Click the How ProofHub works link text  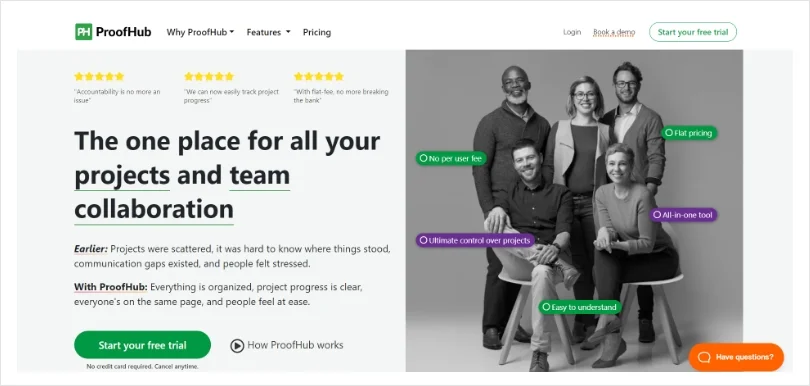point(295,345)
